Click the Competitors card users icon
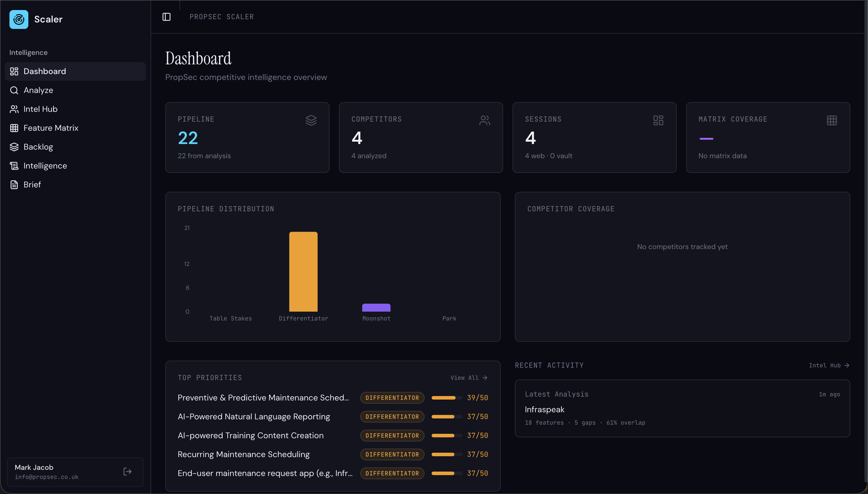 484,120
